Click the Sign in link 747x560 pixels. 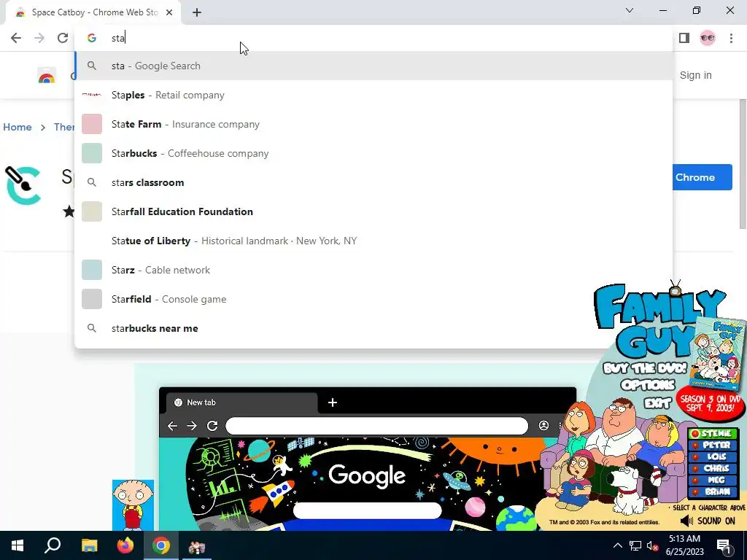coord(695,75)
